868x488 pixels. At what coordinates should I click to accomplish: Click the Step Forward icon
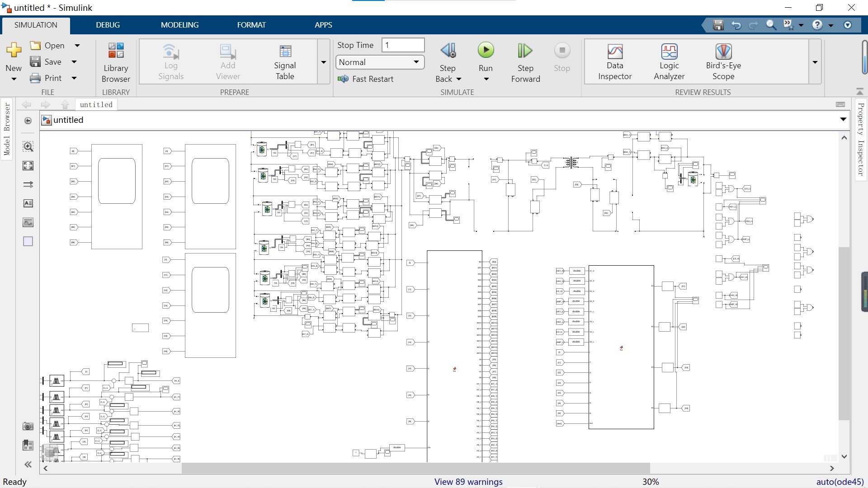[x=525, y=51]
